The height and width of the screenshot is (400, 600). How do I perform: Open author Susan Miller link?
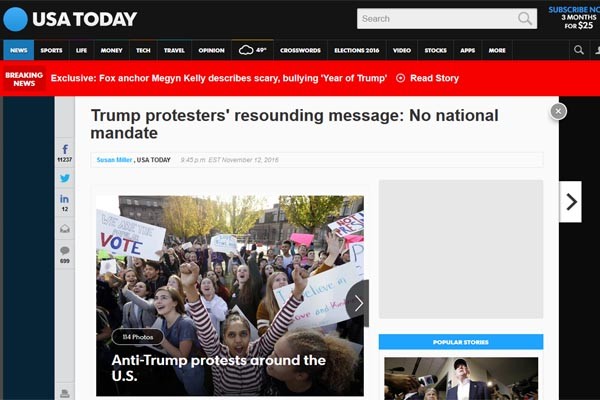(x=114, y=160)
